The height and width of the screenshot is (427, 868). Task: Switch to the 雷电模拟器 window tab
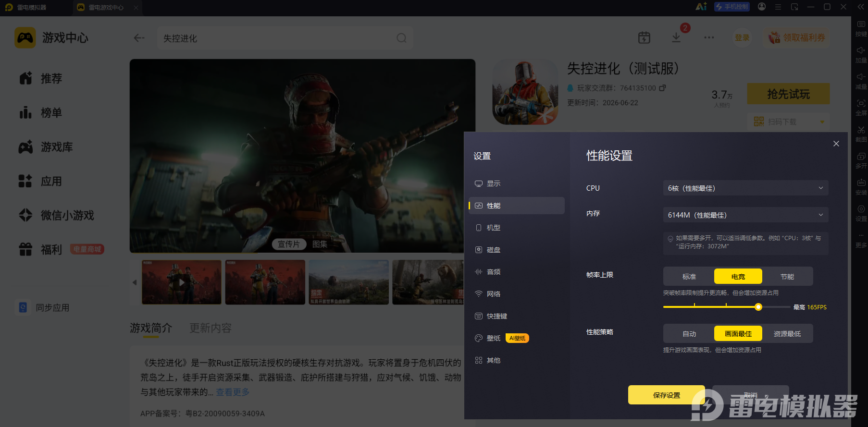coord(32,7)
